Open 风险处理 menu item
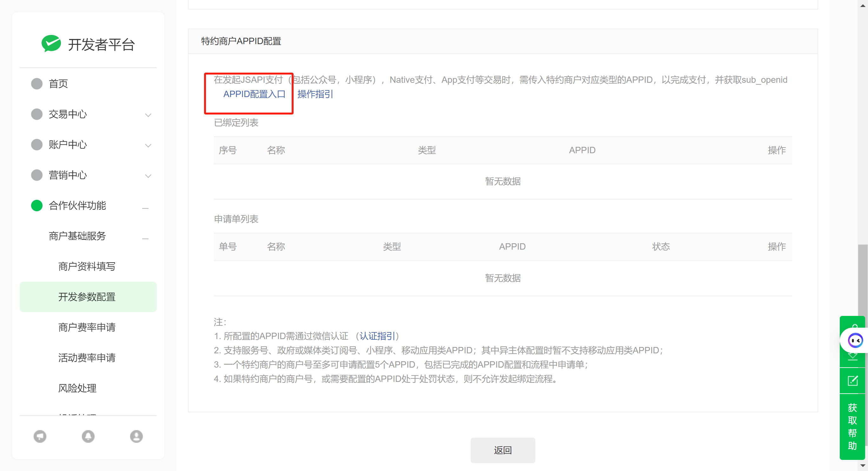Image resolution: width=868 pixels, height=471 pixels. [77, 388]
